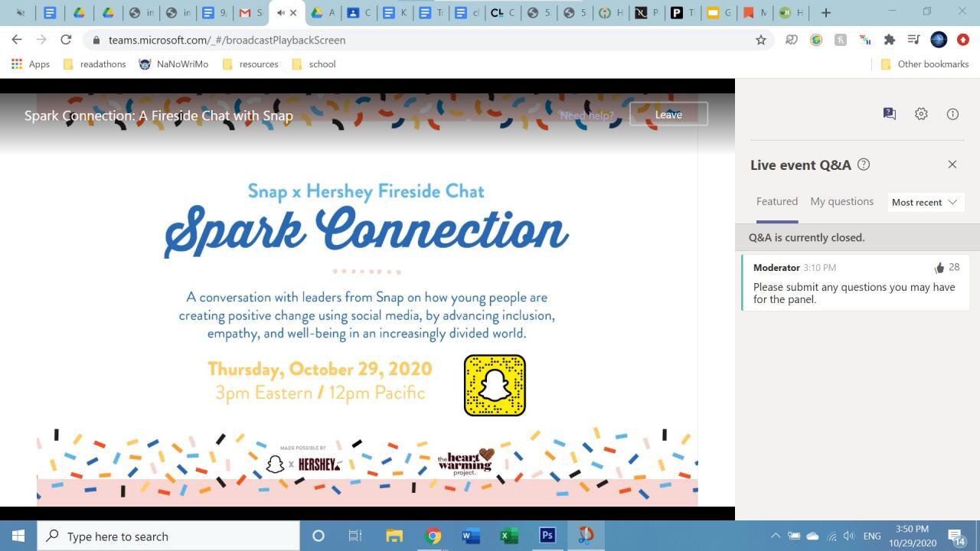Reload the Teams page
Image resolution: width=980 pixels, height=551 pixels.
click(66, 40)
